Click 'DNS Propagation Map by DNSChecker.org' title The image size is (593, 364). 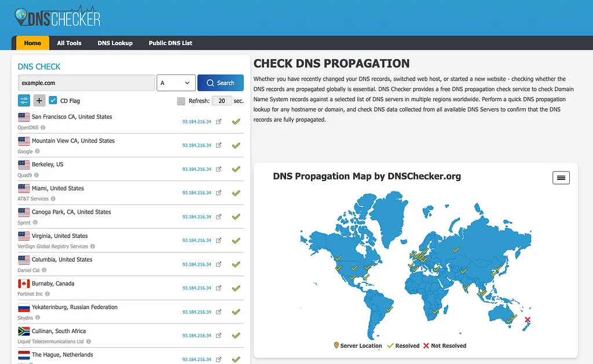coord(367,176)
